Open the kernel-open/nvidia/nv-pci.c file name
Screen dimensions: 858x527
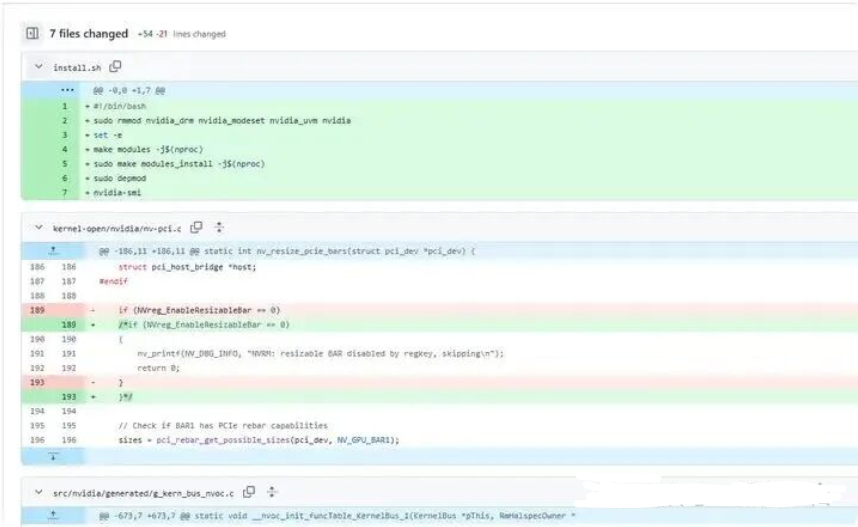[x=117, y=228]
